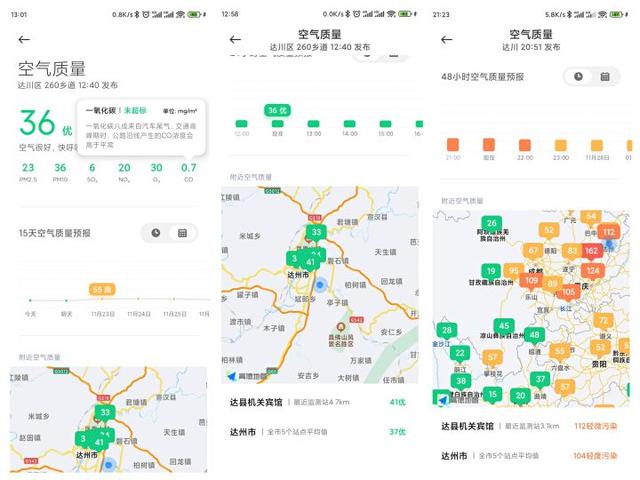Tap the green 37 map marker
The height and width of the screenshot is (480, 640).
tap(540, 380)
